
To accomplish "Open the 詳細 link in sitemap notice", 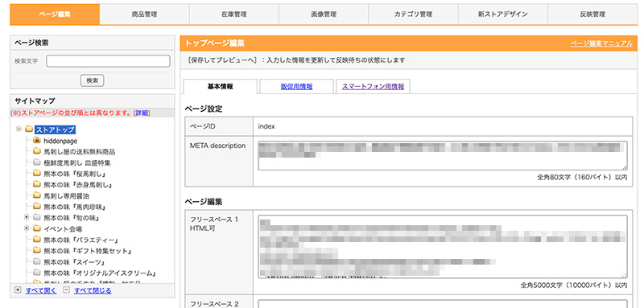I will (142, 113).
